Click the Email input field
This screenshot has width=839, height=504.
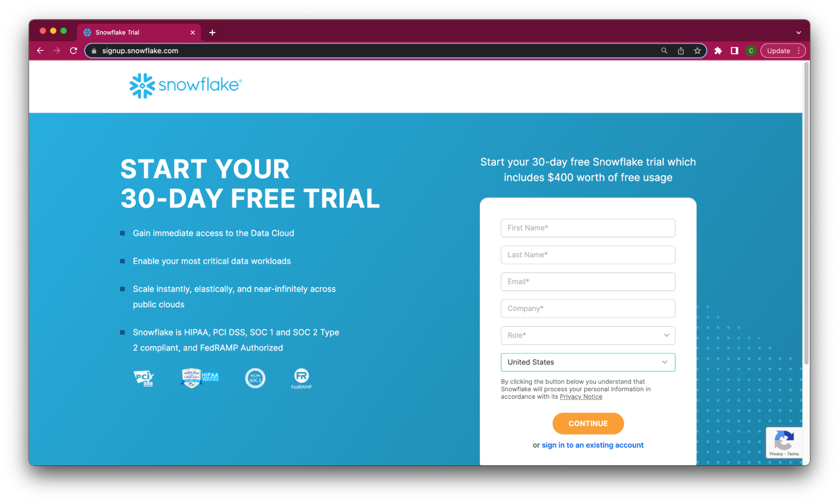tap(587, 281)
